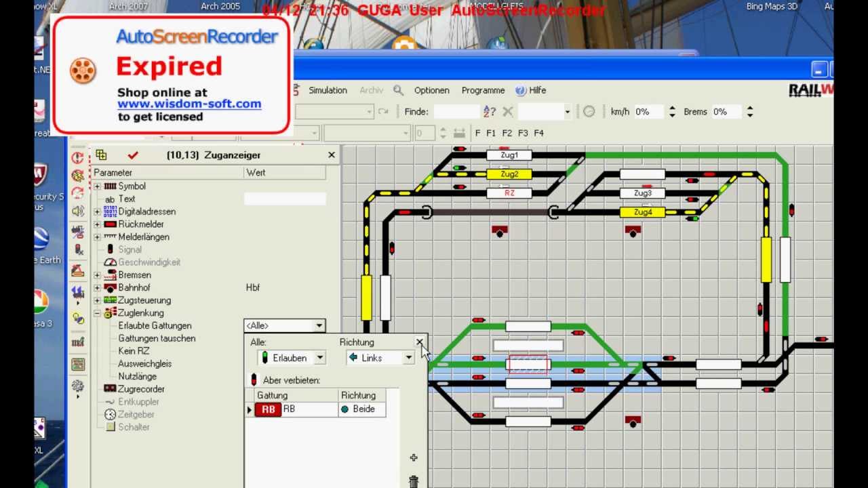Click the plus icon to add Gattung

pyautogui.click(x=414, y=458)
